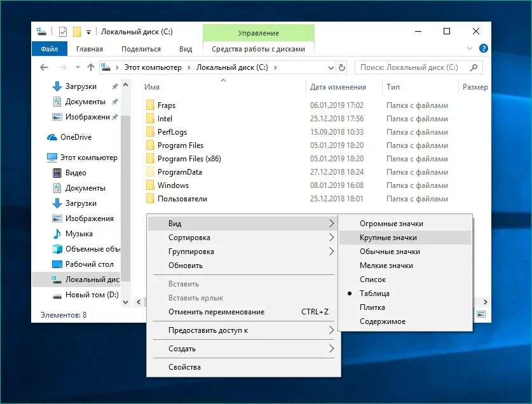Expand the chevron after Локальный диск (C:) breadcrumb
The width and height of the screenshot is (532, 404).
(x=275, y=67)
